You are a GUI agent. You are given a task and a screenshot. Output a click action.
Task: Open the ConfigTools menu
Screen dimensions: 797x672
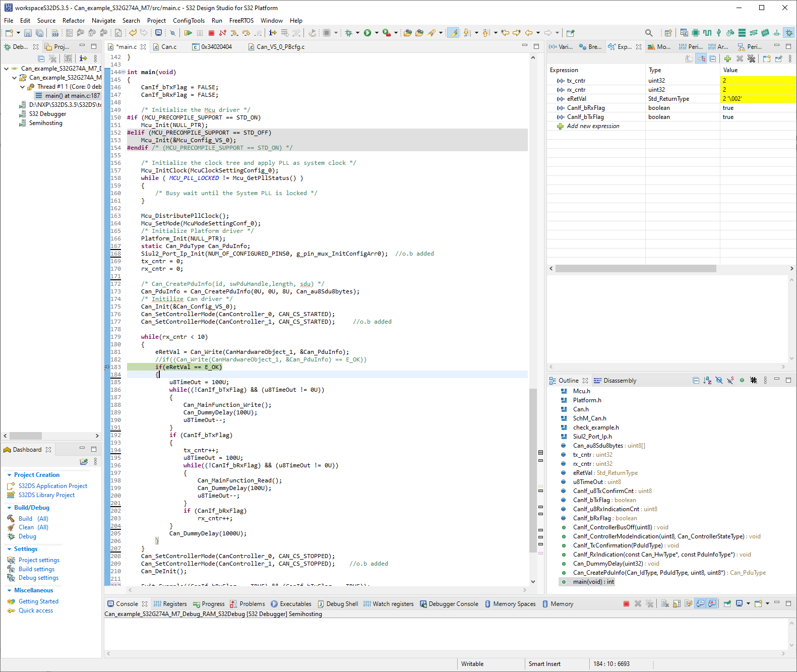pos(189,21)
